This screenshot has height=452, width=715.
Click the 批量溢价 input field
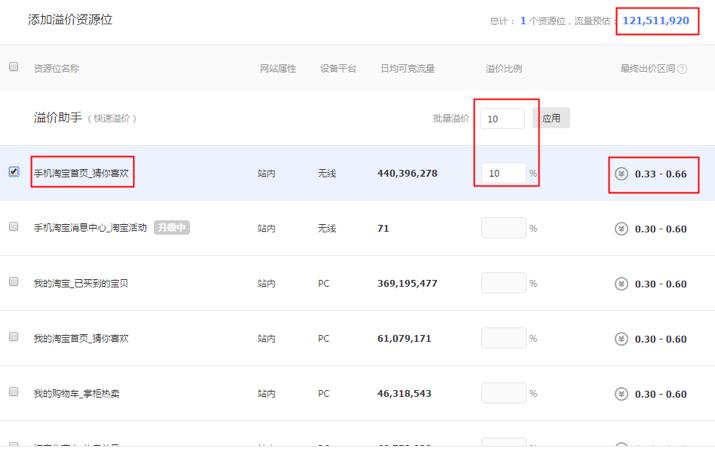tap(501, 119)
